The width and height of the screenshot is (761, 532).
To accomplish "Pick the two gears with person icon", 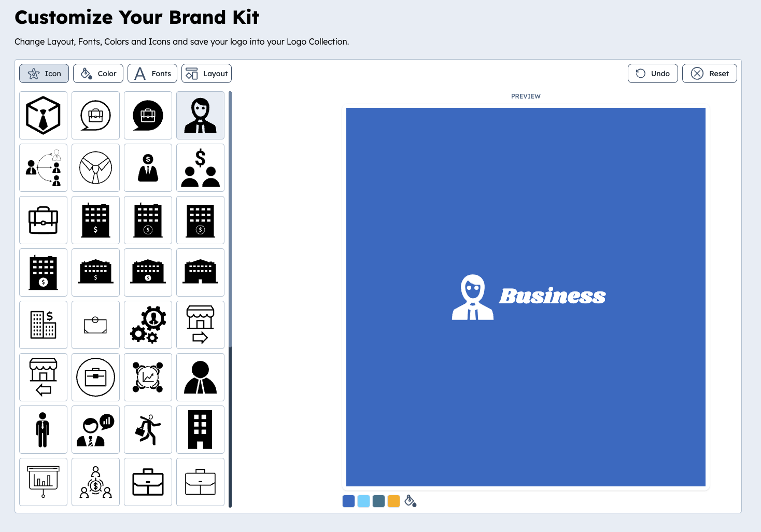I will point(148,325).
